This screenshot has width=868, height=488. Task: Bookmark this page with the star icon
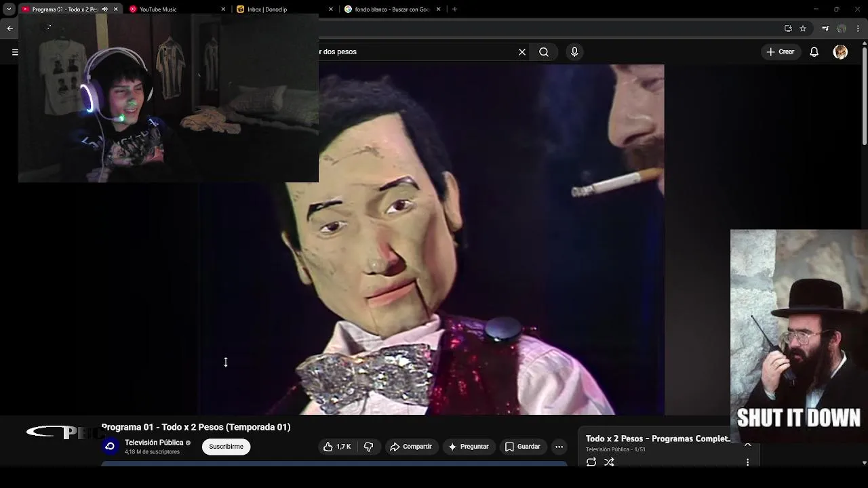(803, 28)
